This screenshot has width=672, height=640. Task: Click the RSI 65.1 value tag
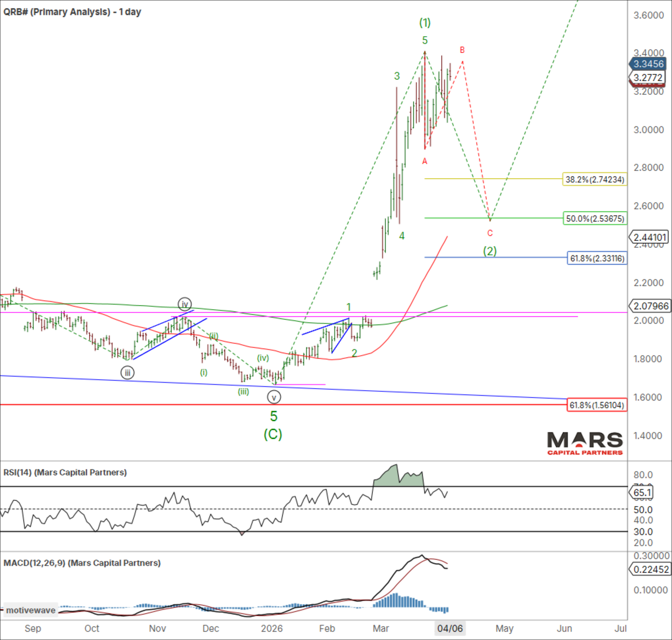[642, 493]
